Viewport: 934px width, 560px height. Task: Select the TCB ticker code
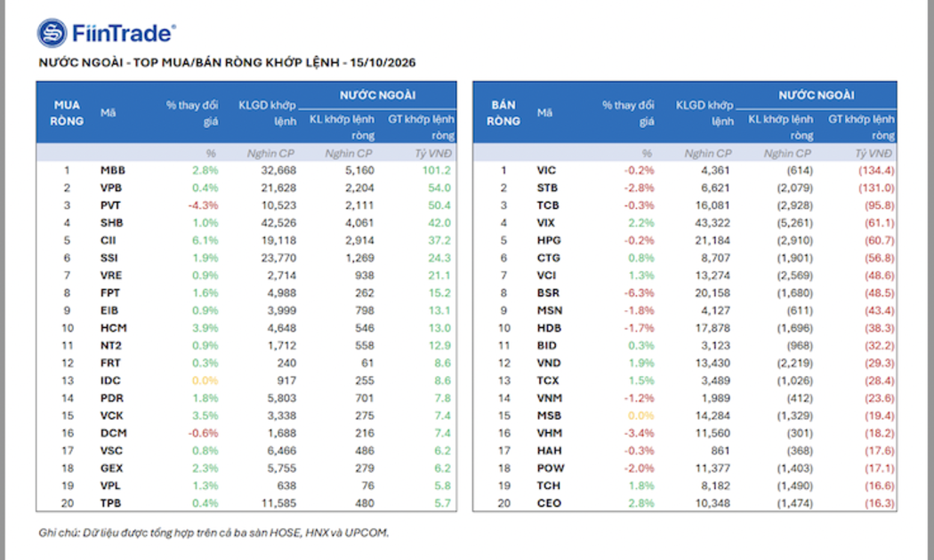pyautogui.click(x=547, y=205)
